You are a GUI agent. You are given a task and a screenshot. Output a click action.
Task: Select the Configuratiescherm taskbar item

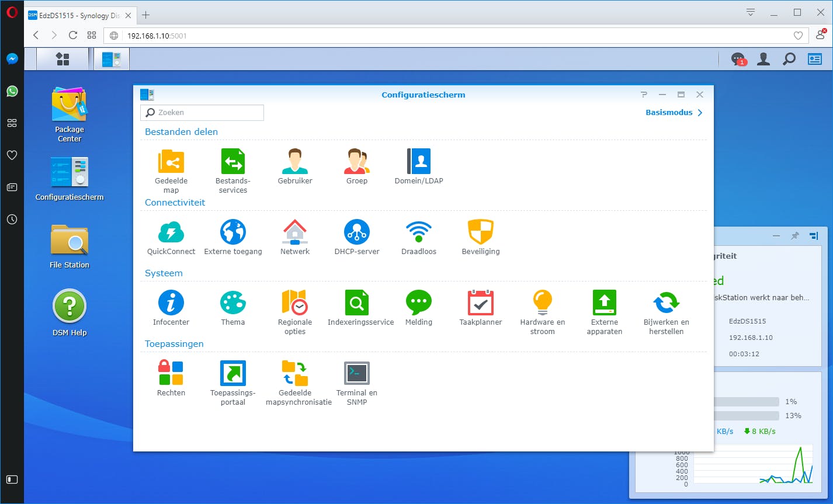[111, 59]
